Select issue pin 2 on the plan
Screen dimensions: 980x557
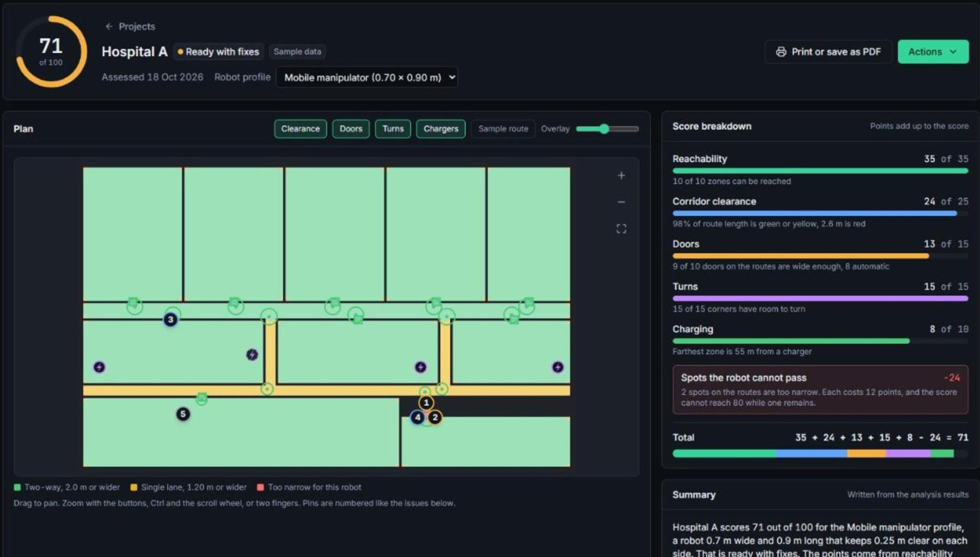point(434,418)
